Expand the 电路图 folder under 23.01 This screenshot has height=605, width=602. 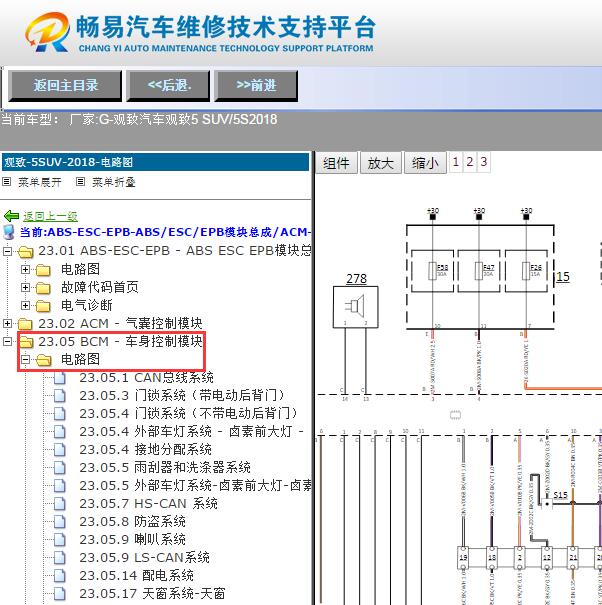click(25, 269)
